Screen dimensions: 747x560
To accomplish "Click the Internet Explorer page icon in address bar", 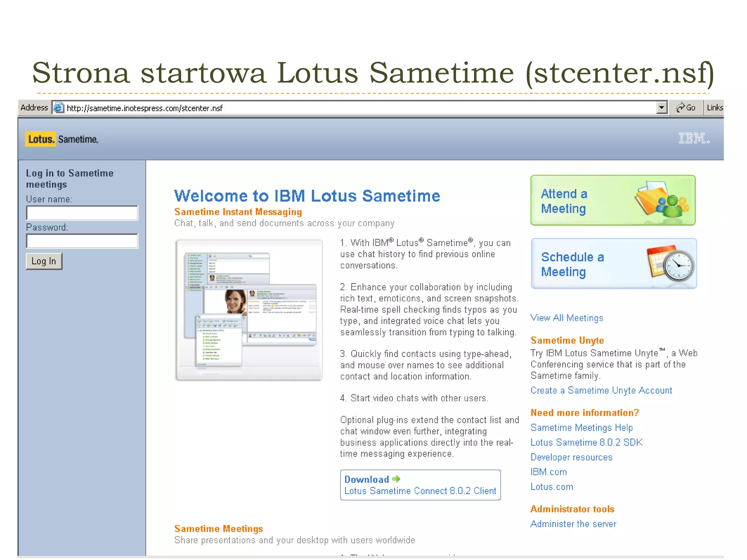I will pyautogui.click(x=58, y=108).
